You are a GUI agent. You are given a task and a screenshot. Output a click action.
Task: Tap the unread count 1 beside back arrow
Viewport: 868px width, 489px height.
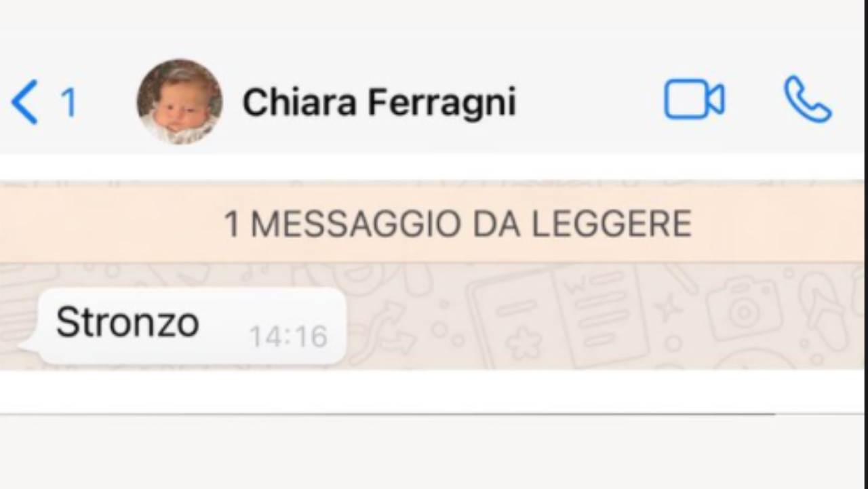coord(68,103)
